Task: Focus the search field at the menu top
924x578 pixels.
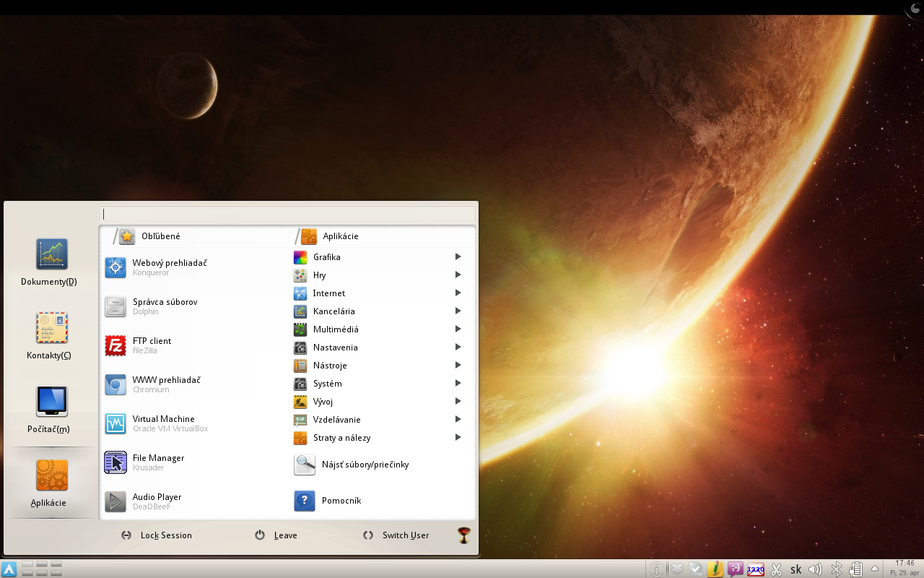Action: pyautogui.click(x=287, y=214)
